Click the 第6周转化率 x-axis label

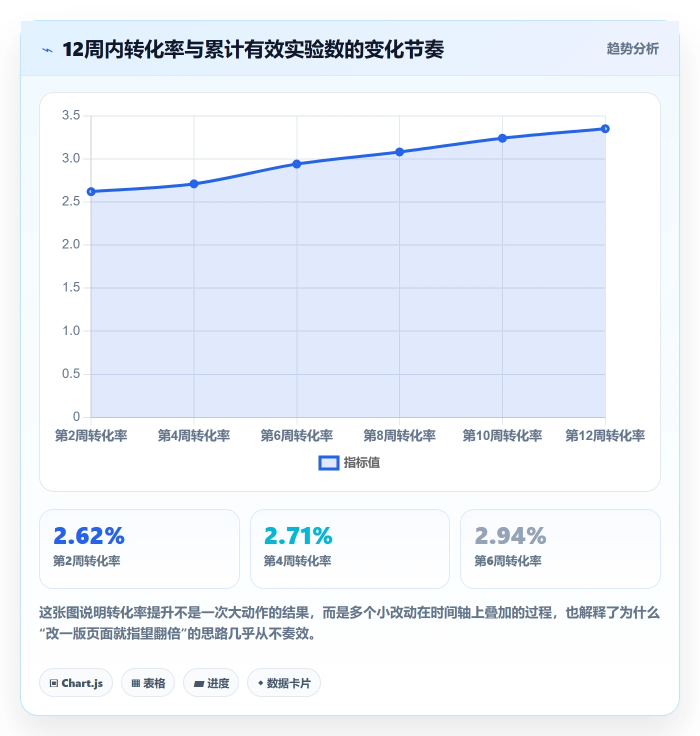(x=297, y=435)
